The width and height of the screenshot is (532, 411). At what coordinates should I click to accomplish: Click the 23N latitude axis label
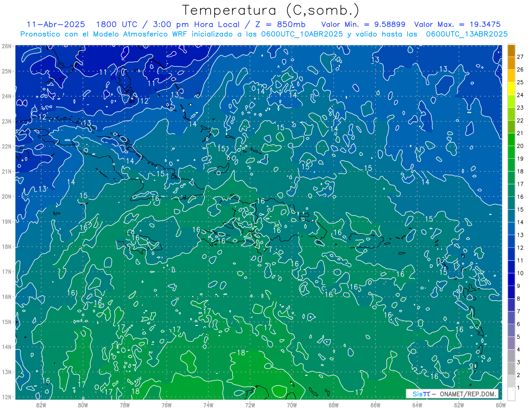click(x=7, y=121)
